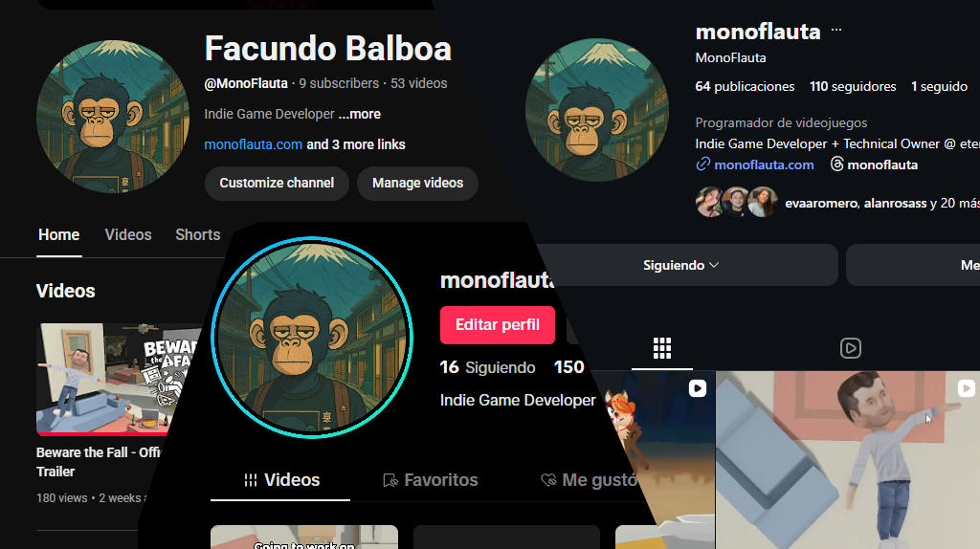Click Customize channel button
Viewport: 980px width, 549px height.
tap(277, 183)
